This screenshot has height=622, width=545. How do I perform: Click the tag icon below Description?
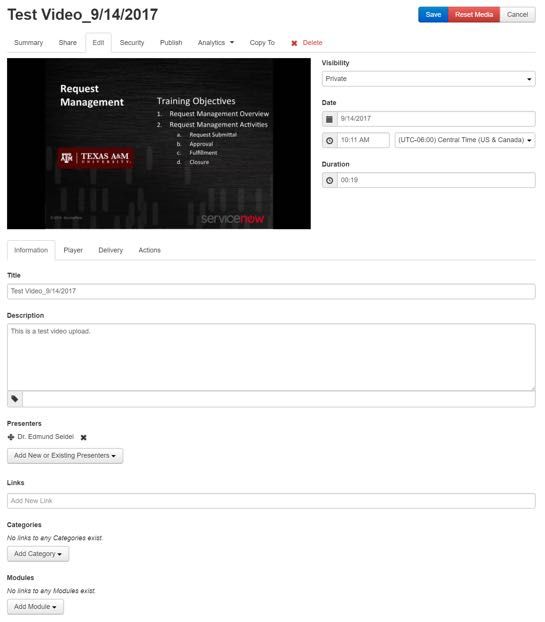coord(15,399)
